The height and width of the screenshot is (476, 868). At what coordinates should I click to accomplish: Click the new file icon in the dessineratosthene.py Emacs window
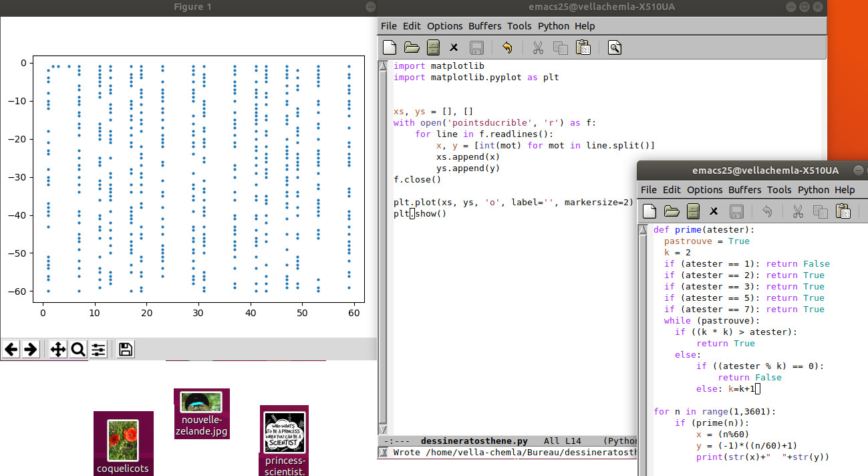(x=390, y=47)
